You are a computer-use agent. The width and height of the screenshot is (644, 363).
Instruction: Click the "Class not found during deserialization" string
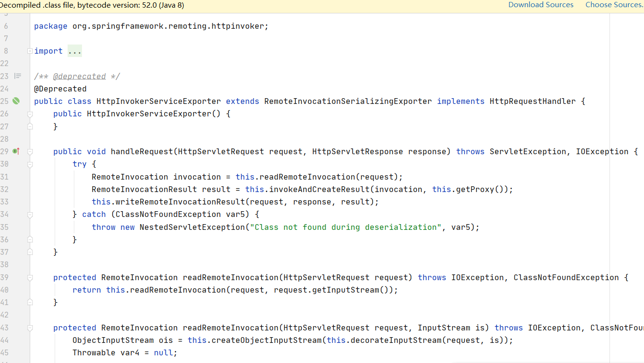[346, 227]
